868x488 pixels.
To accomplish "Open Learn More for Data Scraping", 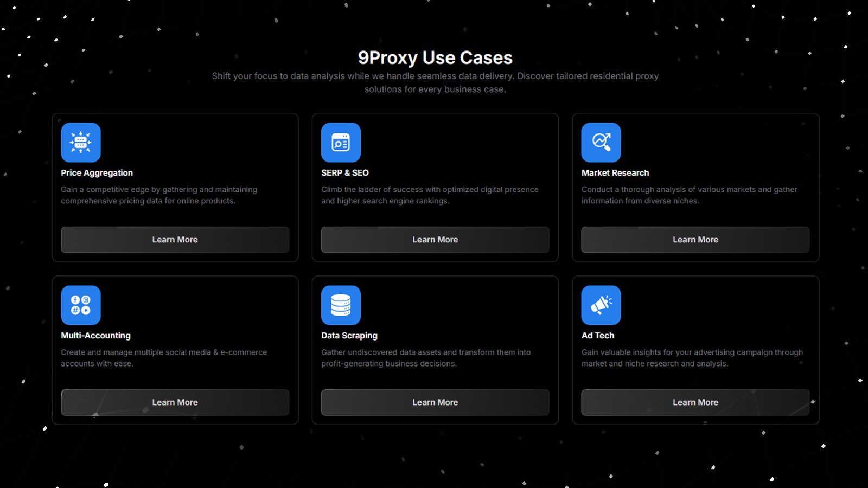I will click(x=435, y=402).
